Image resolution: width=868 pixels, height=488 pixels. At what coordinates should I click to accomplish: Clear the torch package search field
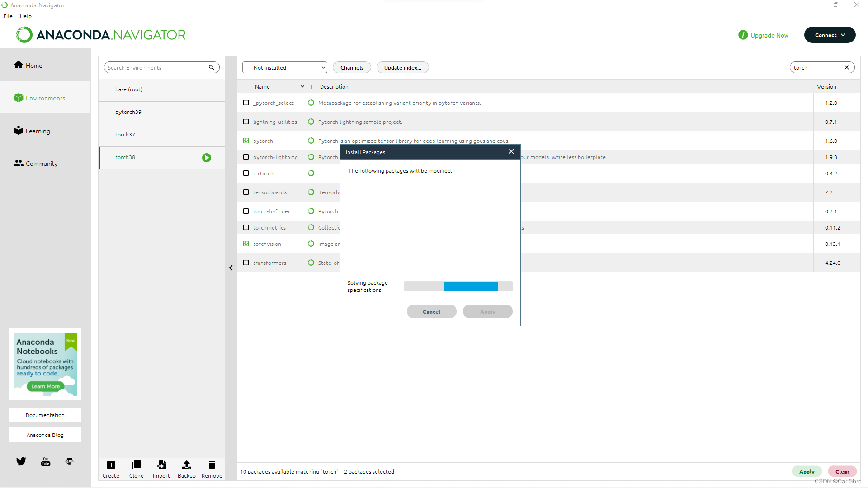(847, 67)
